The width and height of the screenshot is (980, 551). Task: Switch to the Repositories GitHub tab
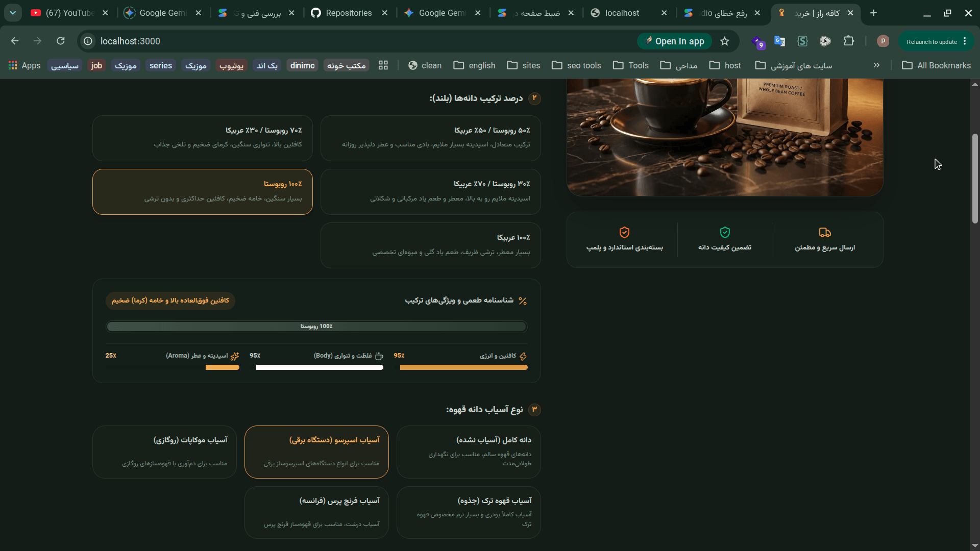tap(349, 13)
